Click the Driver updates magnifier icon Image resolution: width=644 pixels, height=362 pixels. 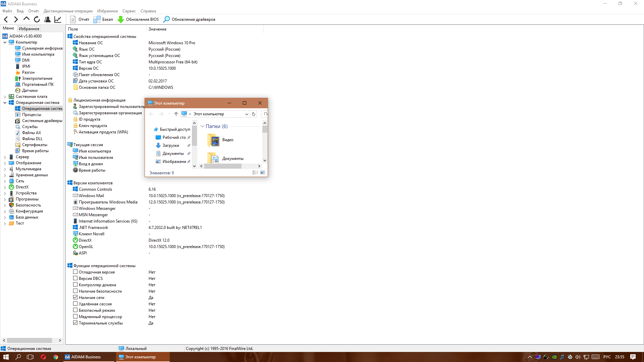point(166,19)
